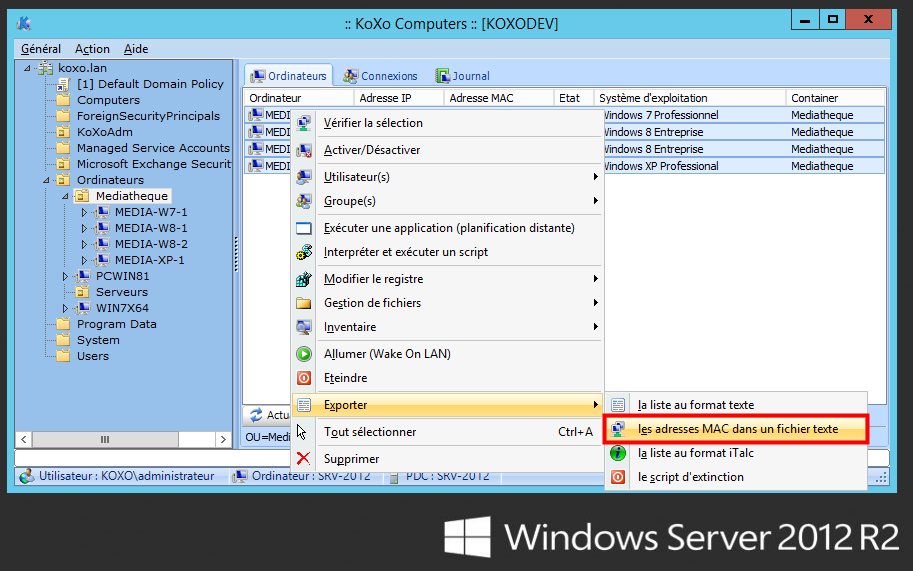This screenshot has height=571, width=913.
Task: Expand the MEDIA-W8-1 tree node
Action: (84, 228)
